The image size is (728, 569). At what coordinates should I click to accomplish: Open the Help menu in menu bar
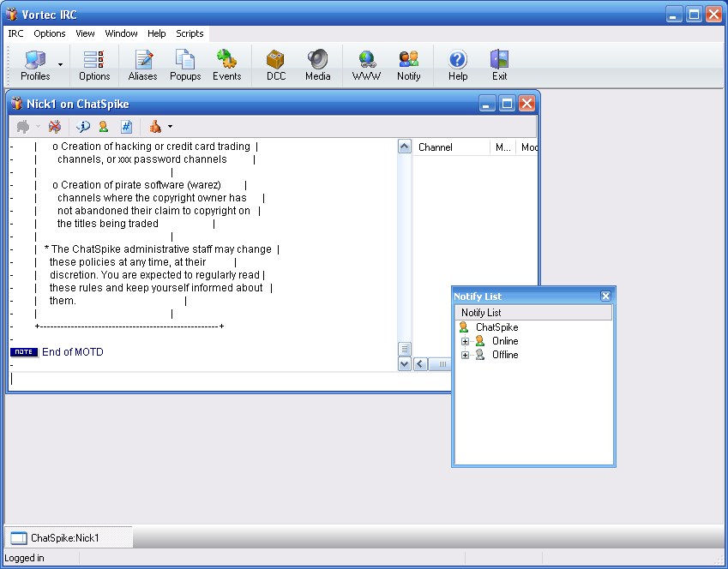click(156, 33)
